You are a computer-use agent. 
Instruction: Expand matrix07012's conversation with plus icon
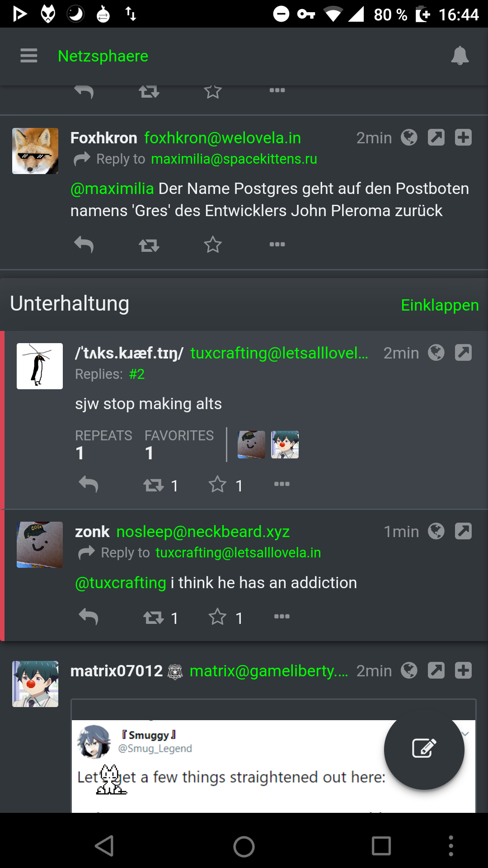coord(463,670)
